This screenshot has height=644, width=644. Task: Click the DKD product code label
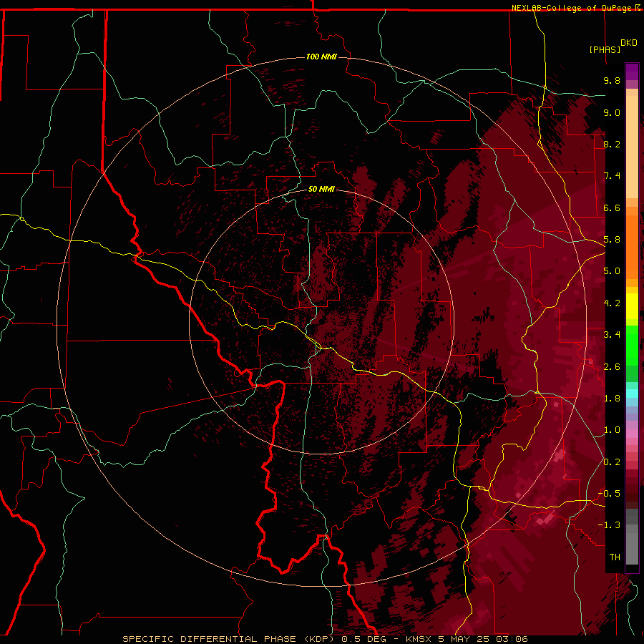pyautogui.click(x=629, y=43)
